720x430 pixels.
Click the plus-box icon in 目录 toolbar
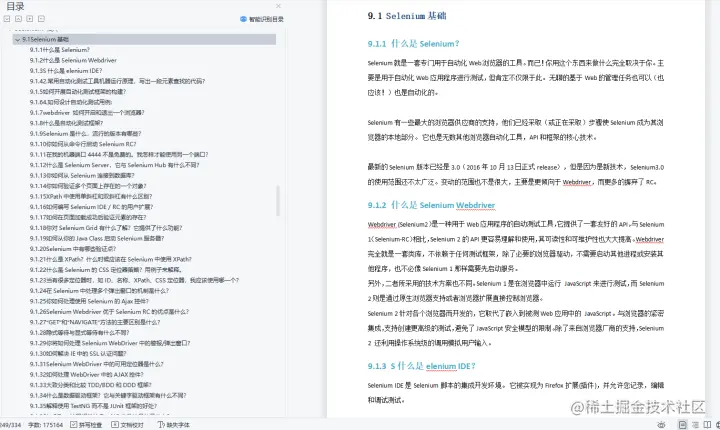30,19
